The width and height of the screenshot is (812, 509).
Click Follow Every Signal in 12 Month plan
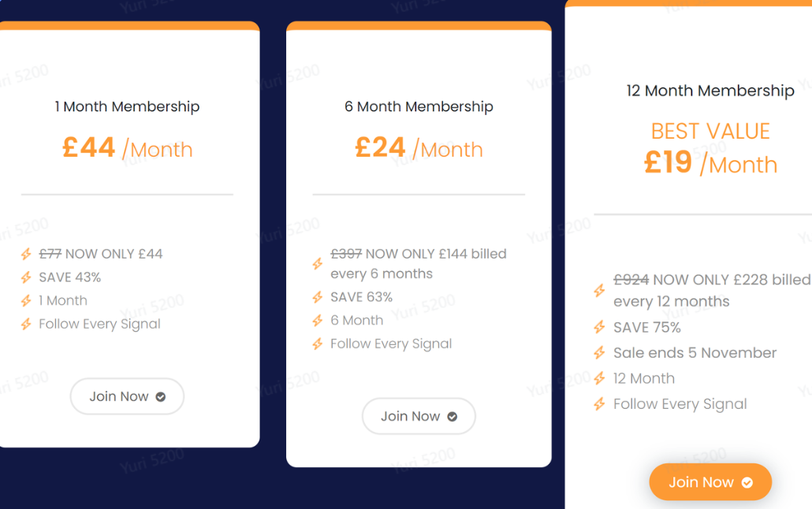click(680, 404)
